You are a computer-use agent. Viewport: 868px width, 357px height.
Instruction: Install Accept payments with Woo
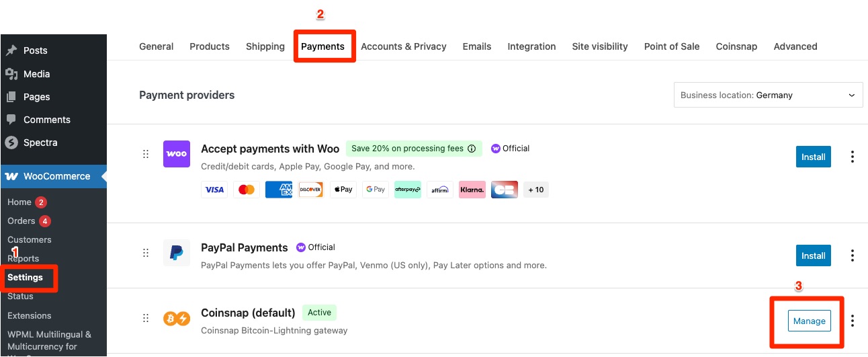coord(813,157)
